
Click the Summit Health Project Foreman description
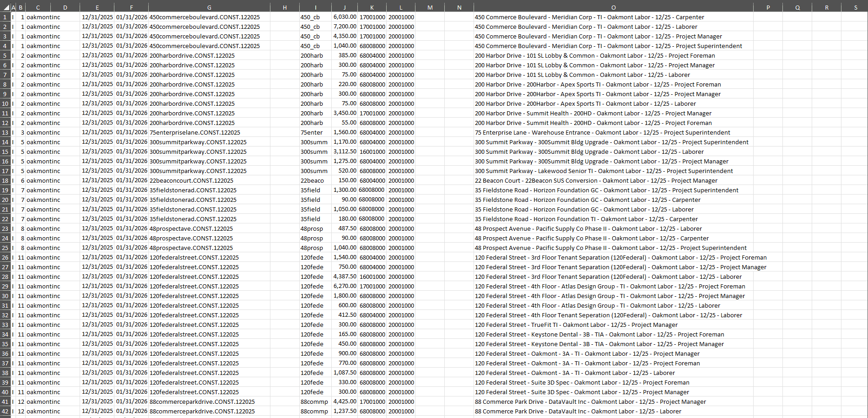(x=613, y=123)
